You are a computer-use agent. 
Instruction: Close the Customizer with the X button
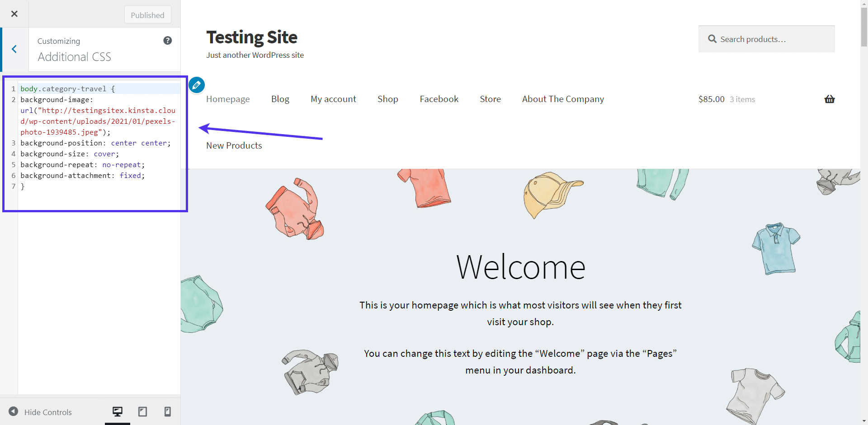tap(14, 14)
